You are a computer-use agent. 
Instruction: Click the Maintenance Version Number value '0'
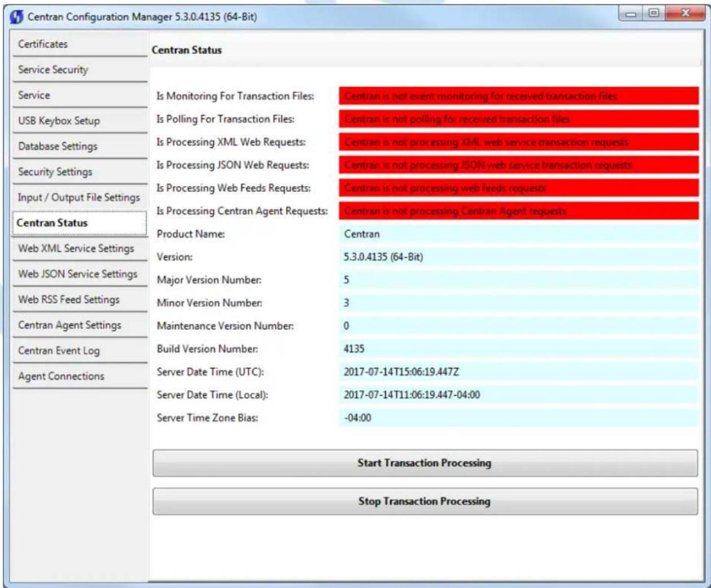[518, 326]
